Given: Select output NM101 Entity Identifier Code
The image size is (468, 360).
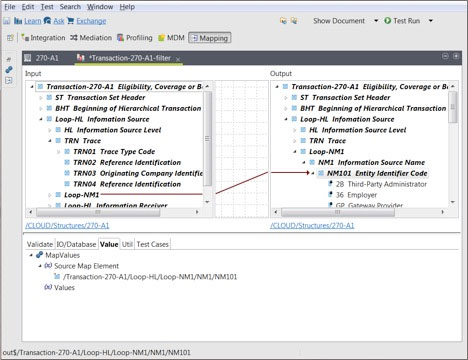Looking at the screenshot, I should 377,173.
